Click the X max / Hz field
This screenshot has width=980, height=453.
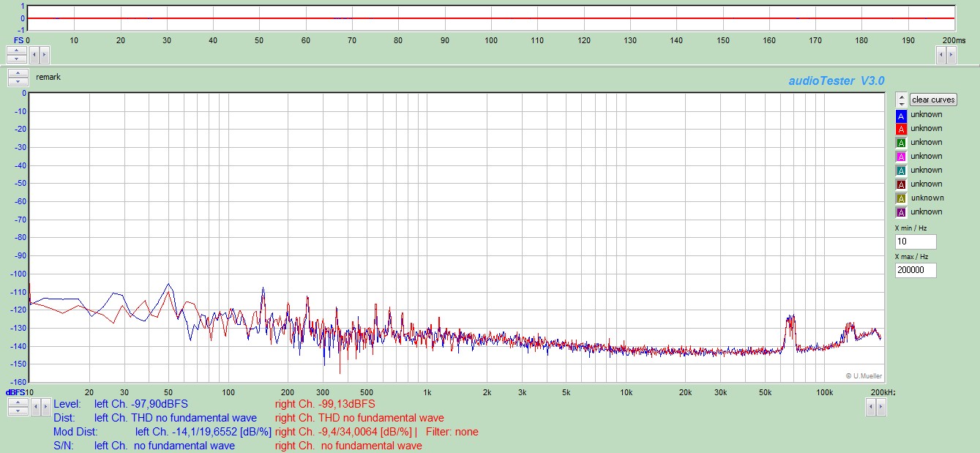[915, 270]
